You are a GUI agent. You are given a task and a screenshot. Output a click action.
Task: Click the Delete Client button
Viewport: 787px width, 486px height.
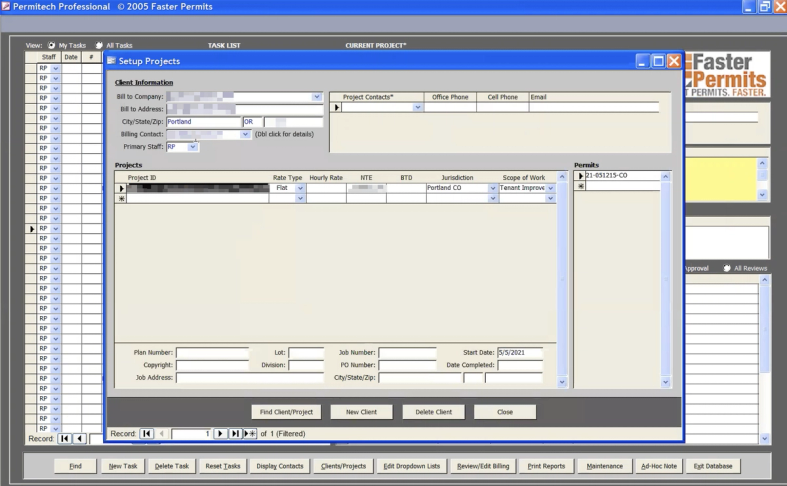point(434,412)
